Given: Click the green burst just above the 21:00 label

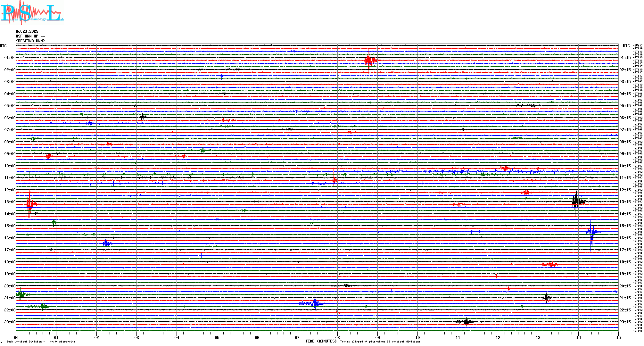Looking at the screenshot, I should (x=21, y=294).
